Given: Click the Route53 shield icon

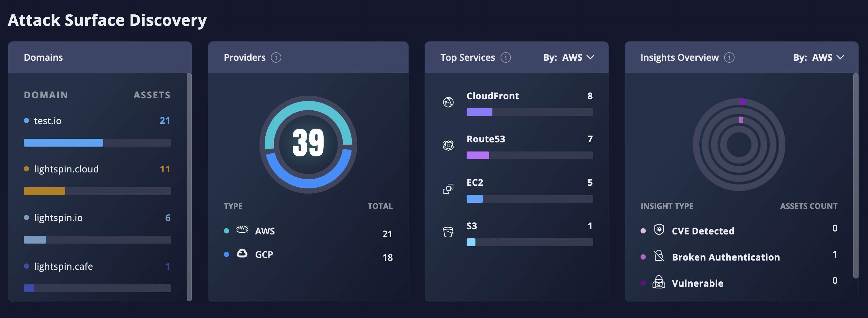Looking at the screenshot, I should pos(448,145).
